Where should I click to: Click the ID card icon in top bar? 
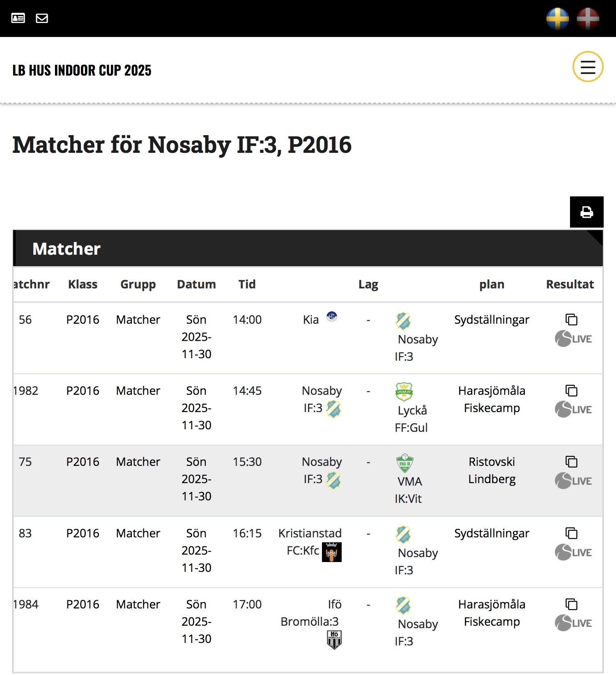coord(18,18)
